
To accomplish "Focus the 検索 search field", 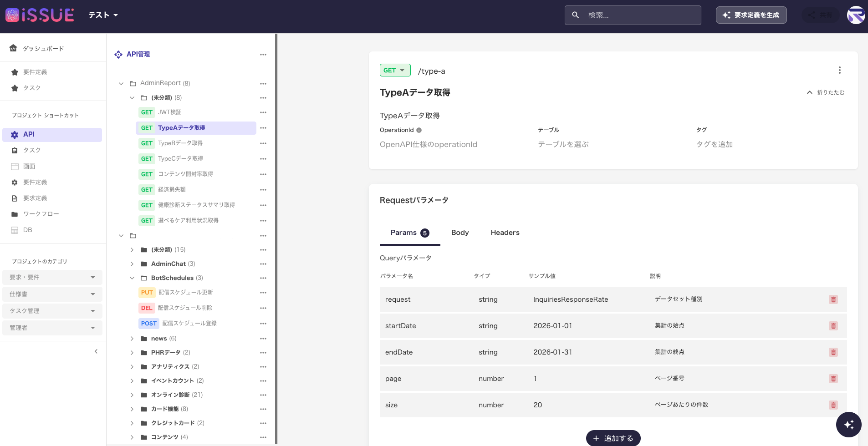I will coord(638,15).
